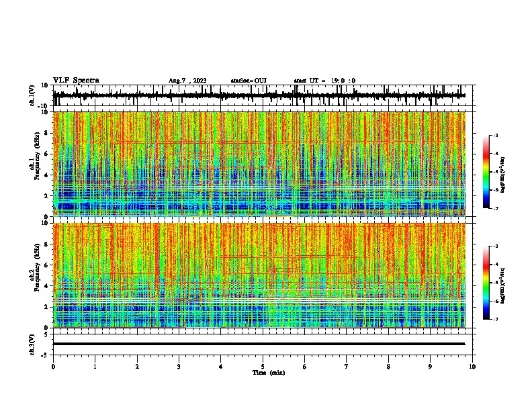Click the "2" kHz tick on ch.1 frequency axis
The width and height of the screenshot is (532, 411).
point(46,196)
